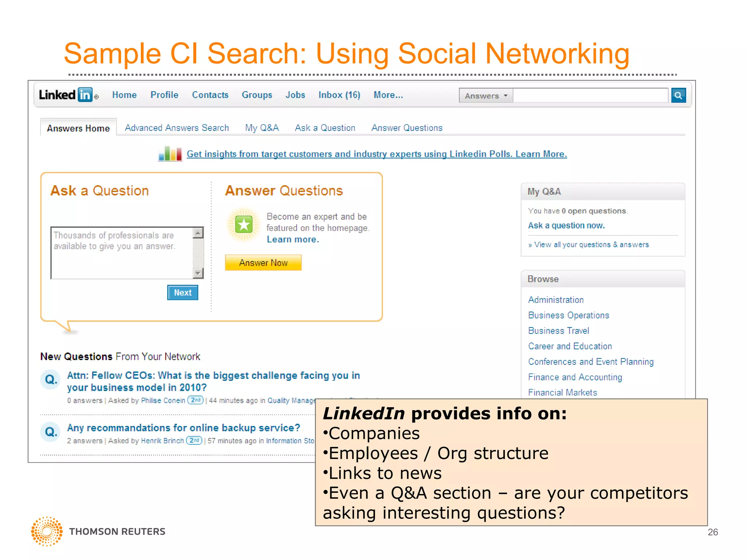Click inside the top search text field
Screen dimensions: 747x560
[x=591, y=95]
